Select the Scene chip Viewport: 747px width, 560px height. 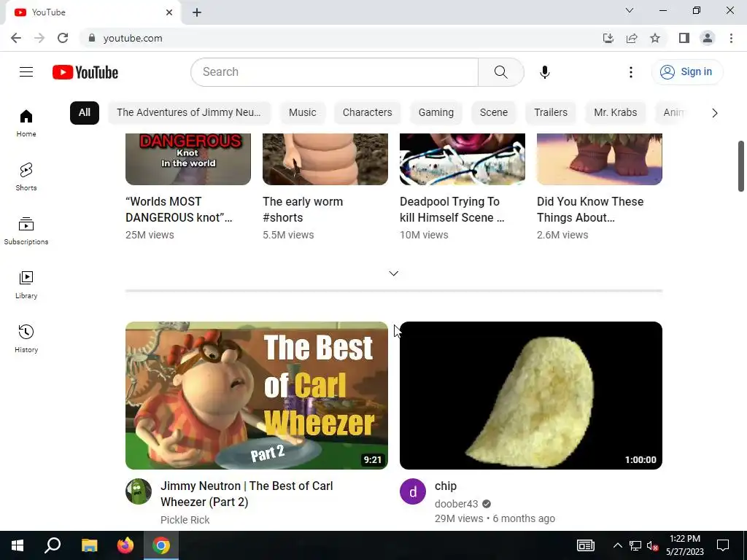tap(494, 113)
